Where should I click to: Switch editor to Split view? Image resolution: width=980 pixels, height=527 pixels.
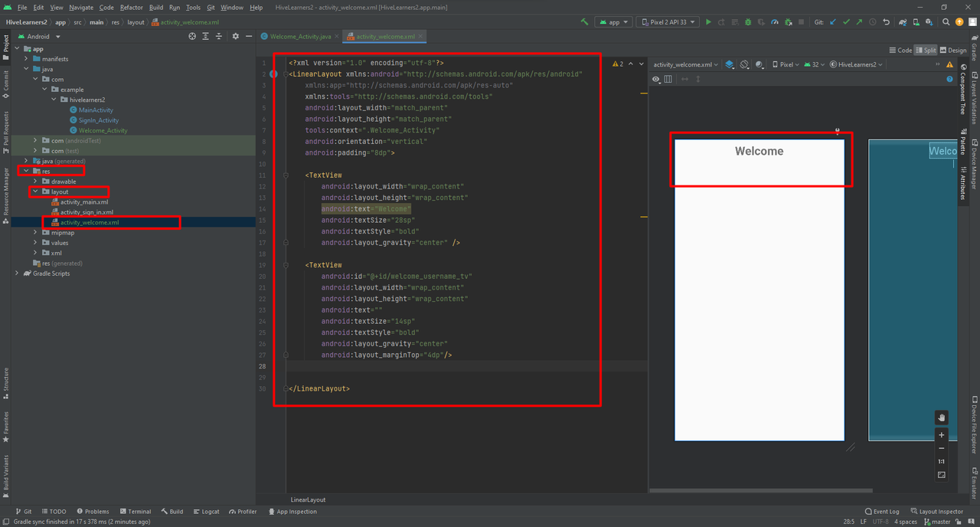[x=926, y=50]
